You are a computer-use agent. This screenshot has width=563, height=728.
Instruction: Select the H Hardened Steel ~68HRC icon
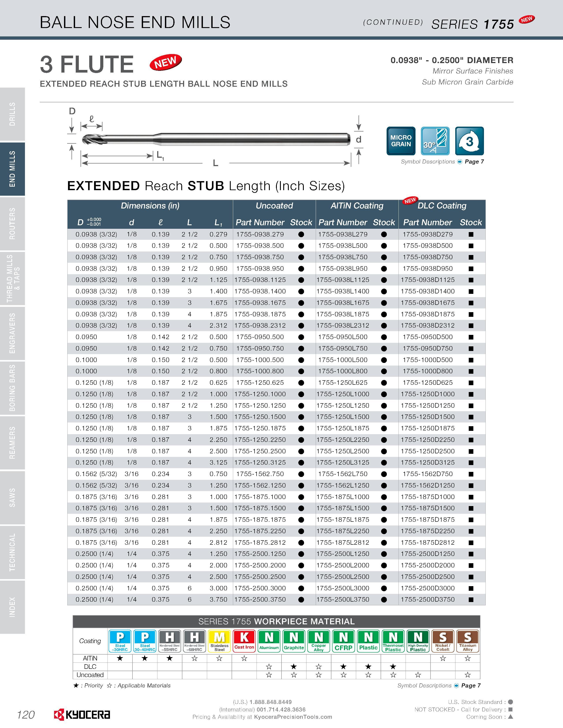pyautogui.click(x=195, y=641)
